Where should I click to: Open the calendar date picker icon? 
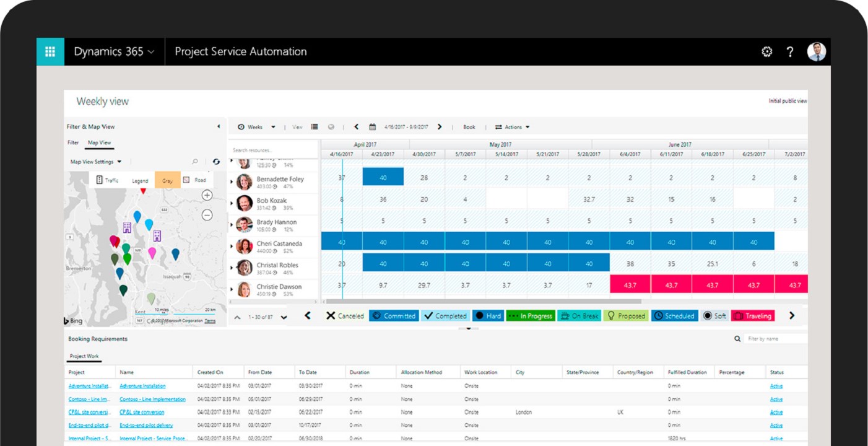tap(373, 127)
